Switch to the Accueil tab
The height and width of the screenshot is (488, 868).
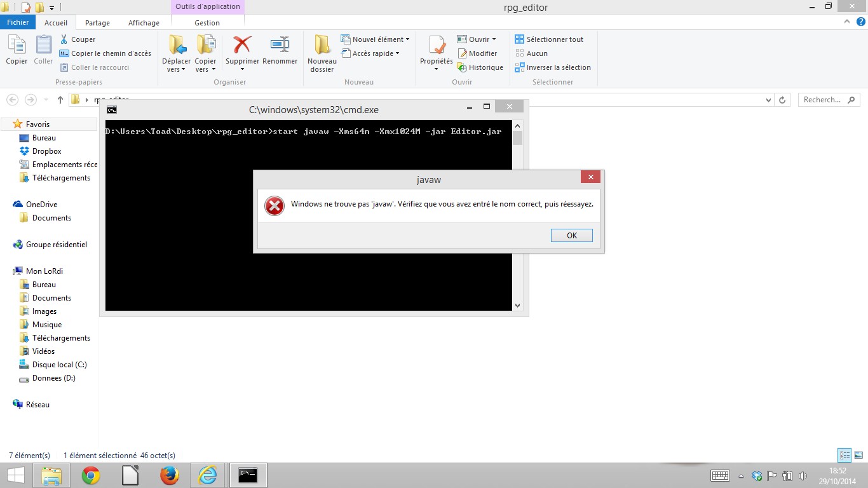click(56, 22)
